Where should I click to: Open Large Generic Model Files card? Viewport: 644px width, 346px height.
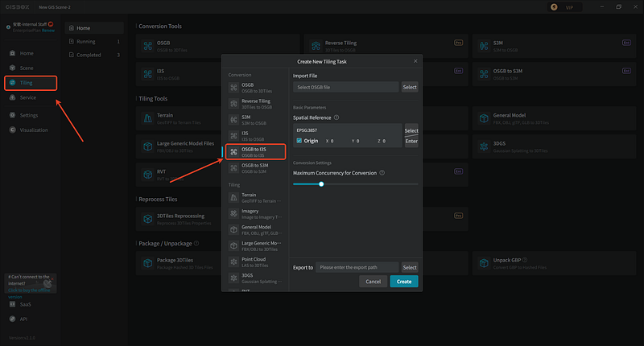pyautogui.click(x=179, y=146)
